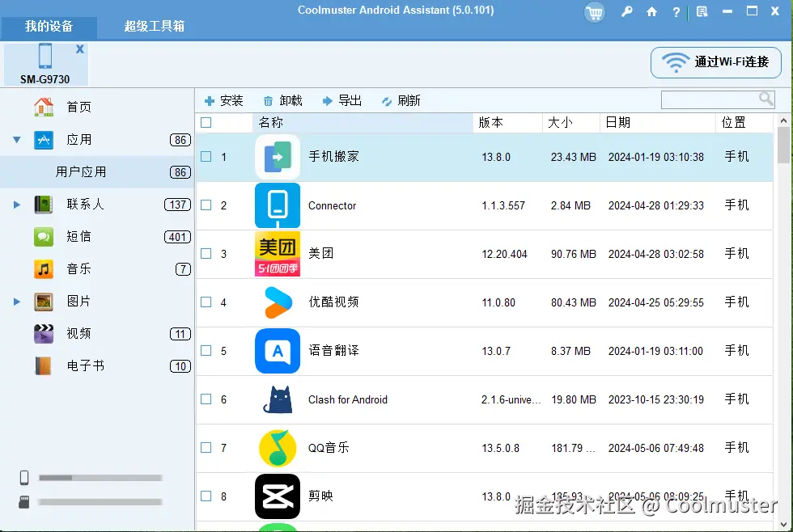Check the box for Connector
The image size is (793, 532).
click(206, 205)
